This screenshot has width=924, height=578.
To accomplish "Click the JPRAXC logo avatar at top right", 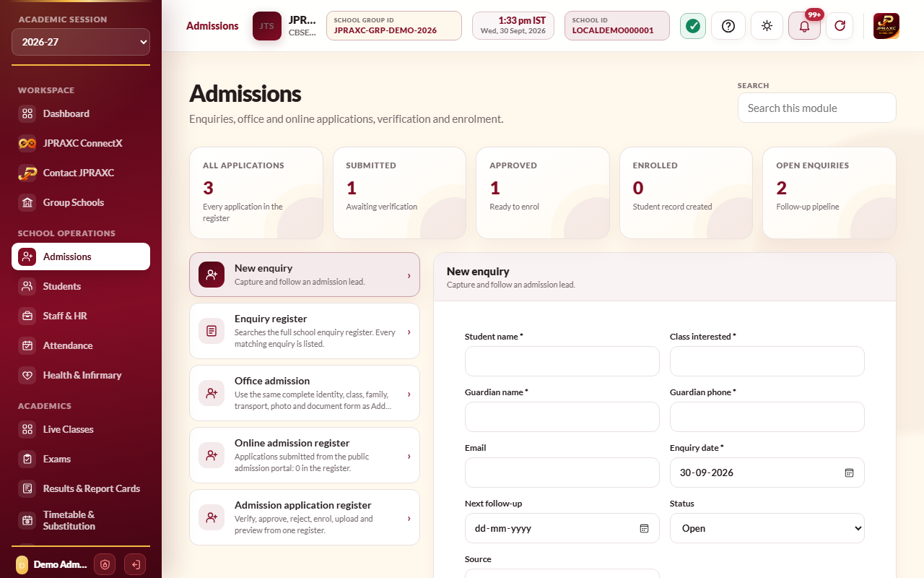I will (886, 26).
